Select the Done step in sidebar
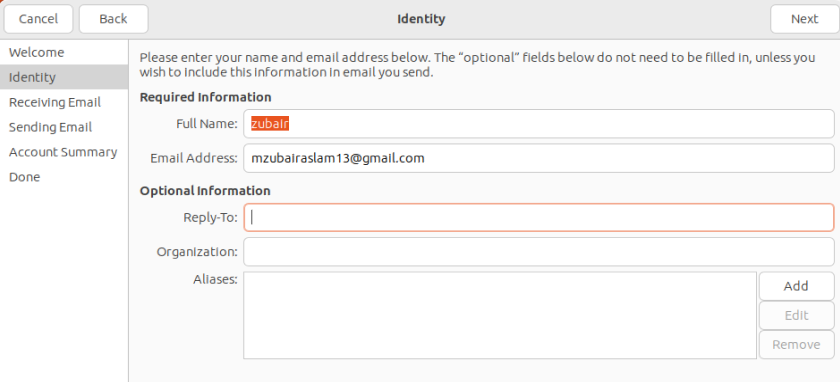The width and height of the screenshot is (840, 382). (64, 177)
